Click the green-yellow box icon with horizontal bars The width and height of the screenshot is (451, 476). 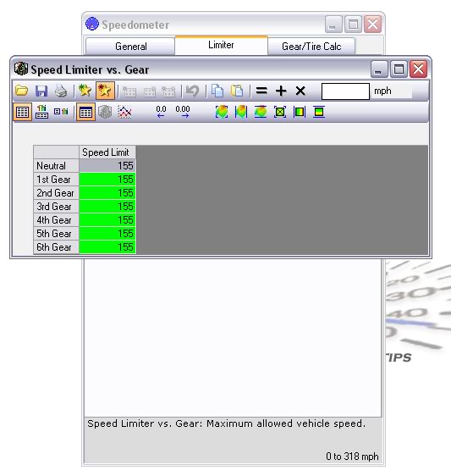[x=319, y=112]
